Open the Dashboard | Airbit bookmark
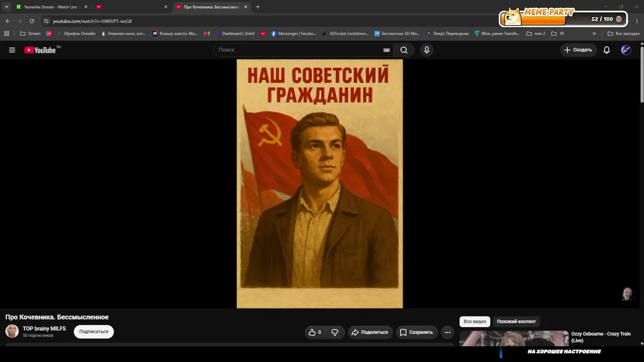 point(235,34)
